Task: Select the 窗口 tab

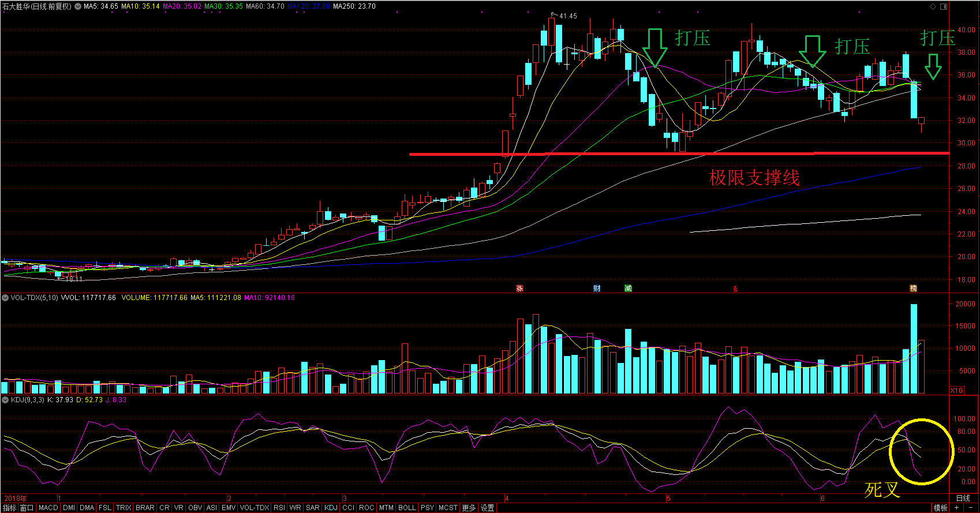Action: coord(27,508)
